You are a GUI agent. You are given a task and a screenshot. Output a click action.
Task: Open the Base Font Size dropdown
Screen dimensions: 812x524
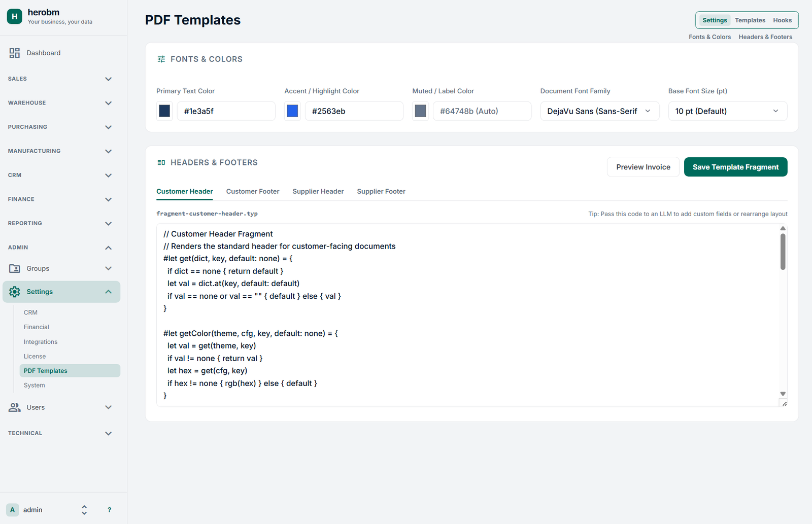point(727,111)
